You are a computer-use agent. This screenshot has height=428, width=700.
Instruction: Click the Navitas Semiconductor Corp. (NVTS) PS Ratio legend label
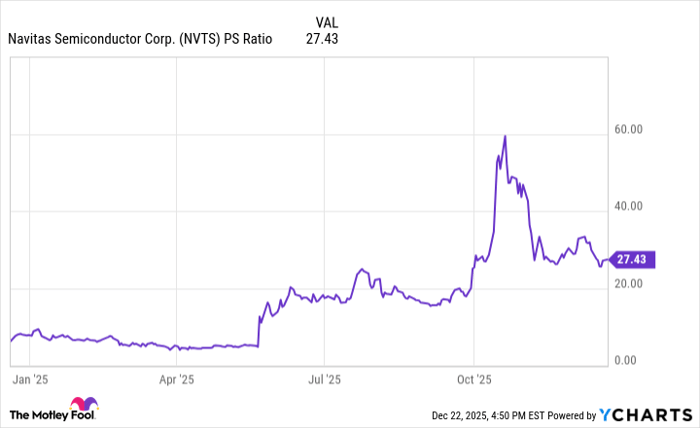(x=140, y=39)
